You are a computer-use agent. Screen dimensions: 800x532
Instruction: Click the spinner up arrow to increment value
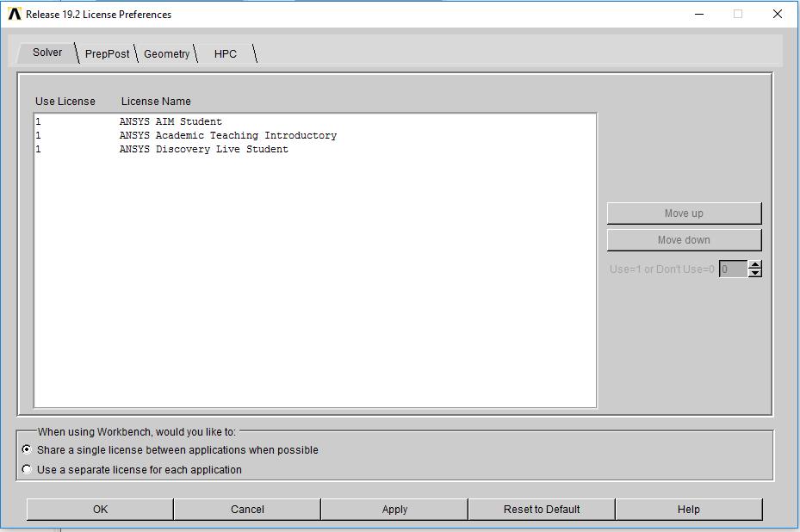click(755, 263)
